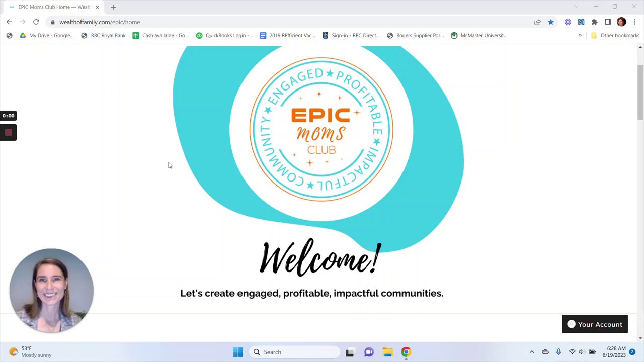This screenshot has height=362, width=644.
Task: Show hidden system tray icons
Action: click(x=532, y=352)
